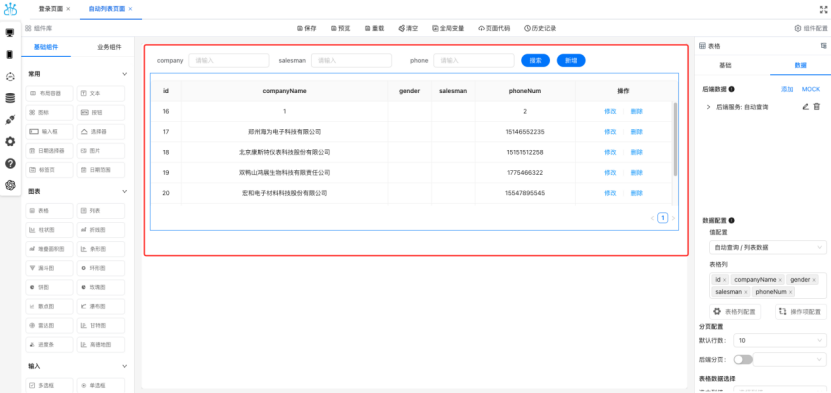Click the collapse icon in 表格 panel header
831x393 pixels.
click(824, 46)
